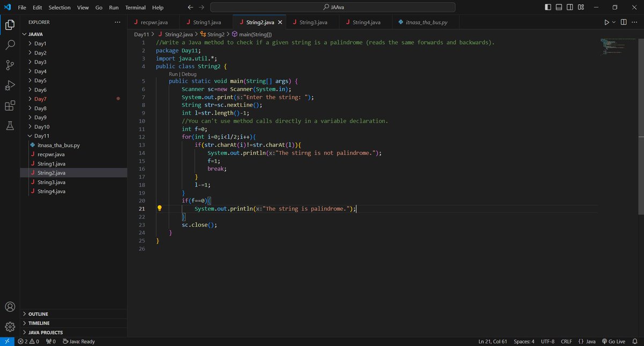Open errors and warnings problems indicator
Image resolution: width=644 pixels, height=346 pixels.
pos(30,341)
